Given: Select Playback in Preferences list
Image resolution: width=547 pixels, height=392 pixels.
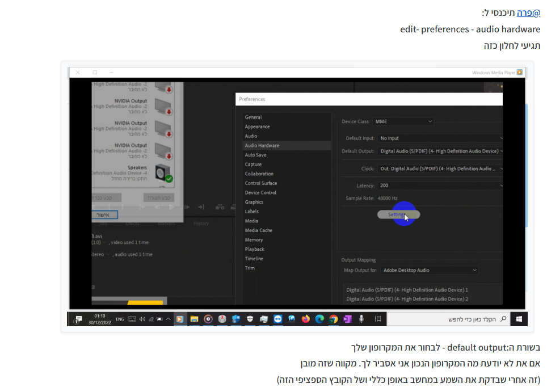Looking at the screenshot, I should [x=255, y=249].
